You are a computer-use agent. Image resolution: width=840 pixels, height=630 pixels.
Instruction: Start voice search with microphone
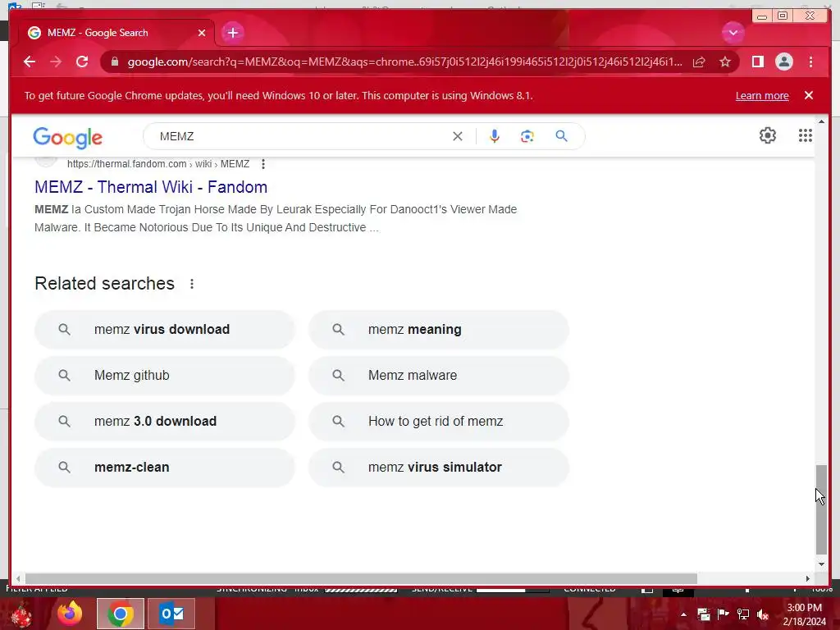494,136
